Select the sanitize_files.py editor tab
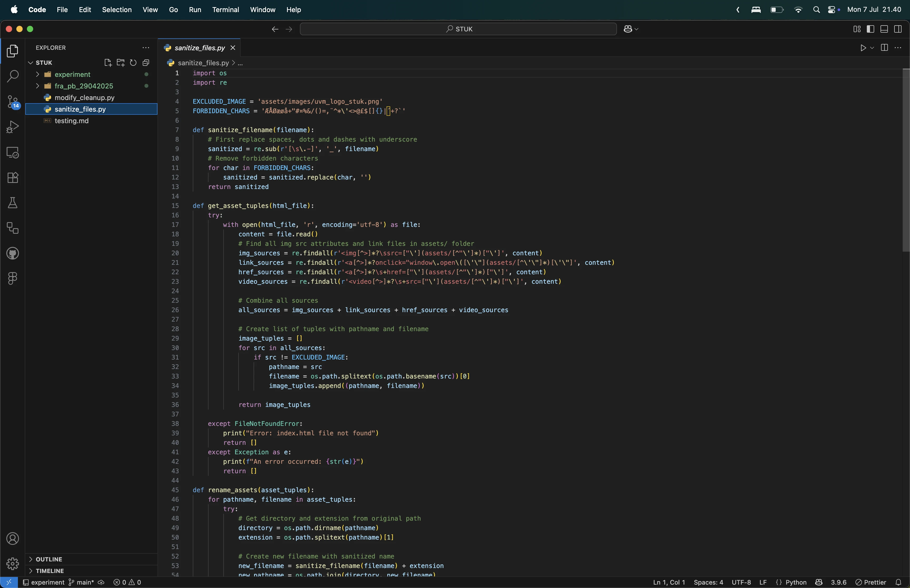This screenshot has height=588, width=910. (199, 48)
